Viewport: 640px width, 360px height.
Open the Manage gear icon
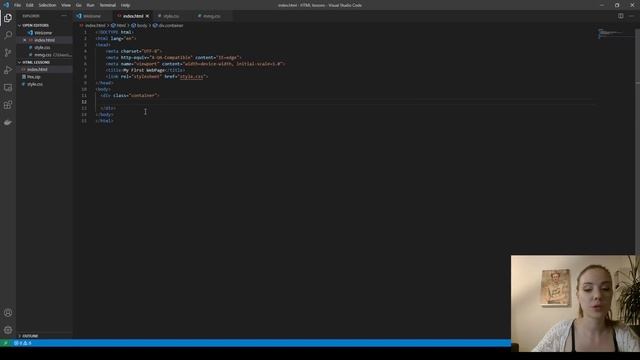coord(8,330)
